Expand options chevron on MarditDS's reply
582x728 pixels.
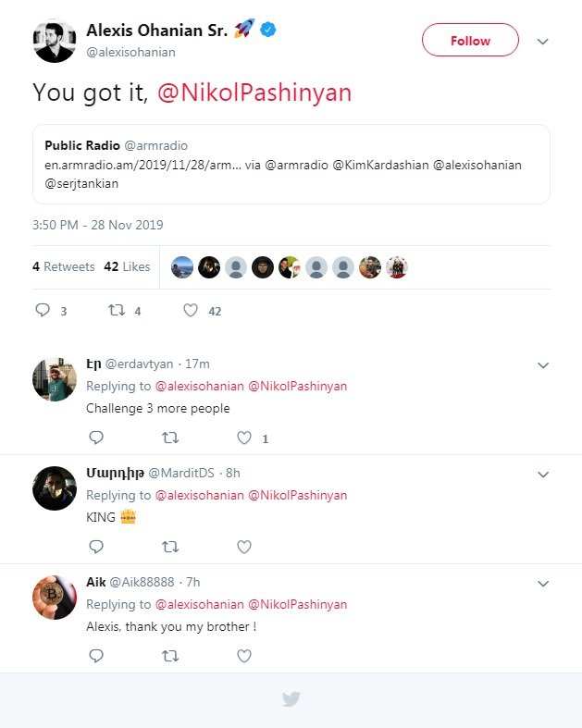click(x=543, y=475)
